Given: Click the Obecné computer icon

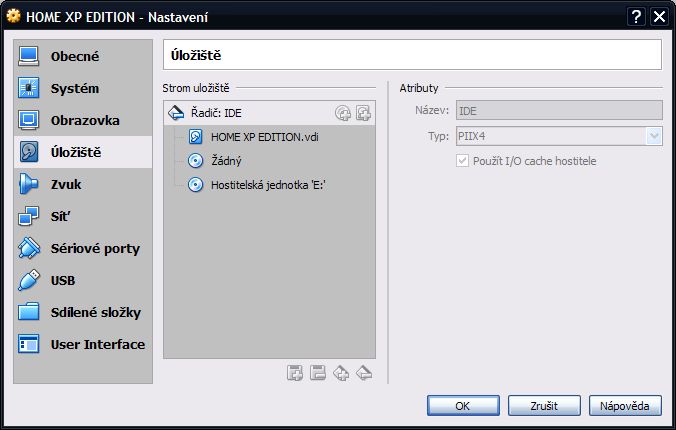Looking at the screenshot, I should pyautogui.click(x=29, y=56).
